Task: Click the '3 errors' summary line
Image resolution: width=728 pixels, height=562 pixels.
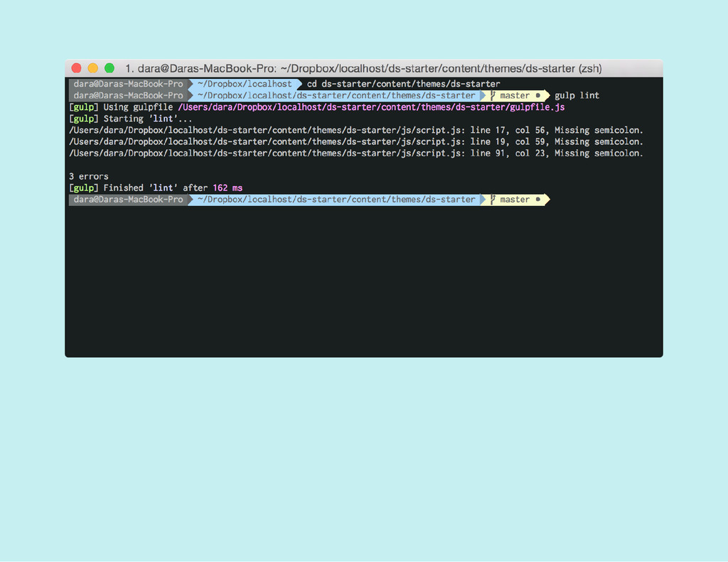Action: 89,176
